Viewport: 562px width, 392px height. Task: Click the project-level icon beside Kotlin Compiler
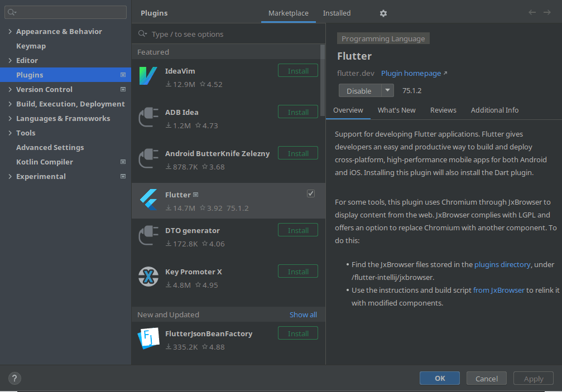coord(123,162)
